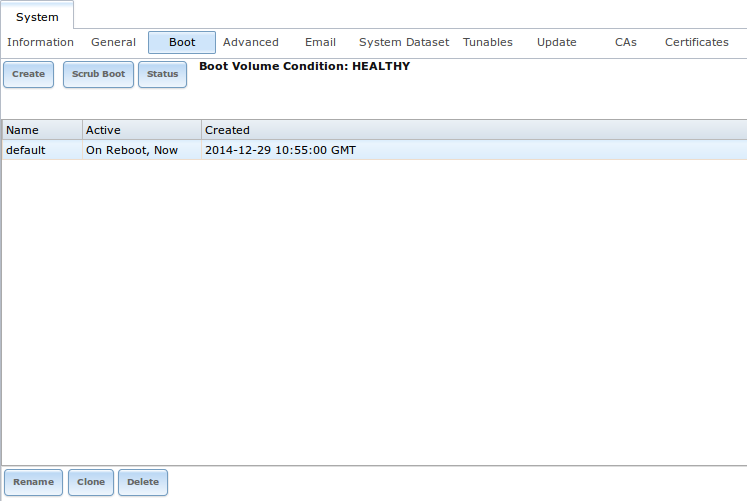The height and width of the screenshot is (501, 747).
Task: Switch to the Information tab
Action: (40, 42)
